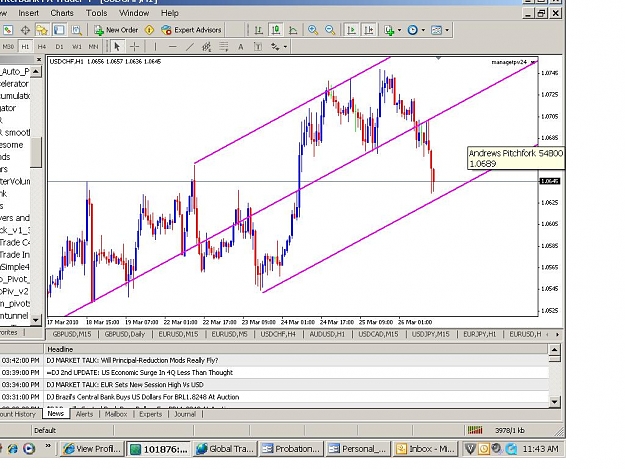Select the W1 timeframe

76,47
